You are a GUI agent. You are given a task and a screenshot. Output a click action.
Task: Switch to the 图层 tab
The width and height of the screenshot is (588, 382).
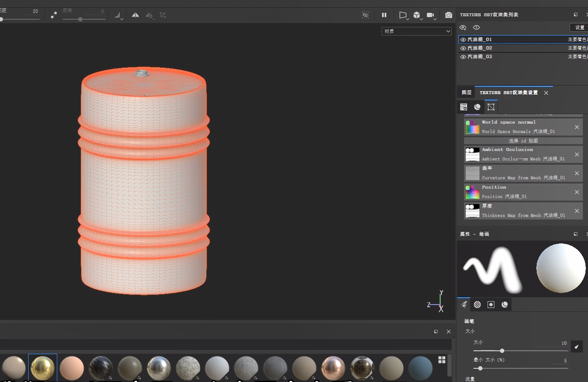coord(466,92)
